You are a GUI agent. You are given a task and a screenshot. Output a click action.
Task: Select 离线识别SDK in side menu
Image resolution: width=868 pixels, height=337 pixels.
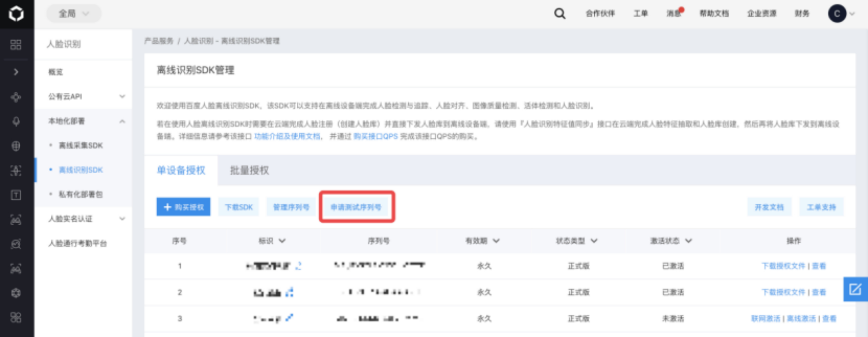[81, 170]
